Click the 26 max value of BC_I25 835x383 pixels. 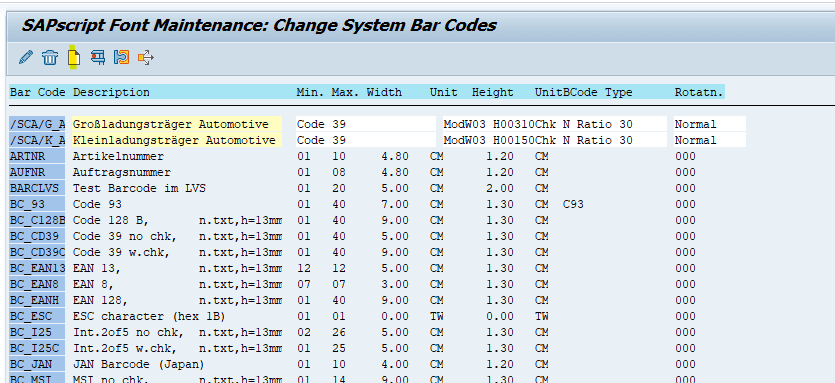(339, 332)
